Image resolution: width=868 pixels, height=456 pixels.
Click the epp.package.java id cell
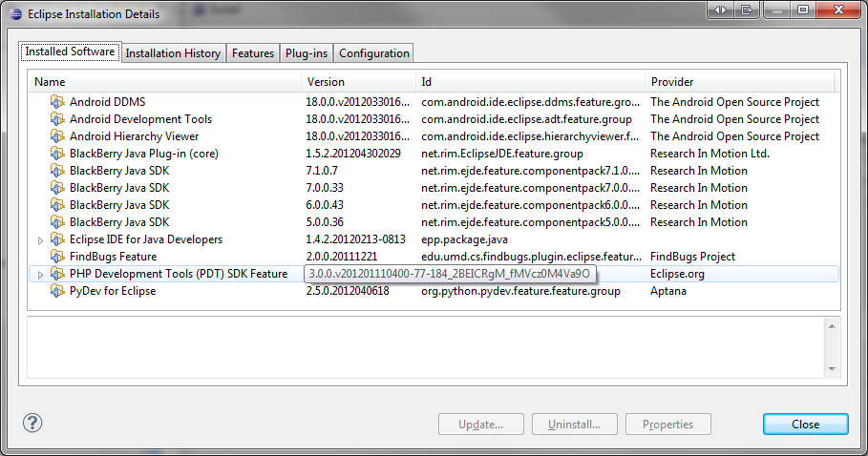(x=464, y=239)
